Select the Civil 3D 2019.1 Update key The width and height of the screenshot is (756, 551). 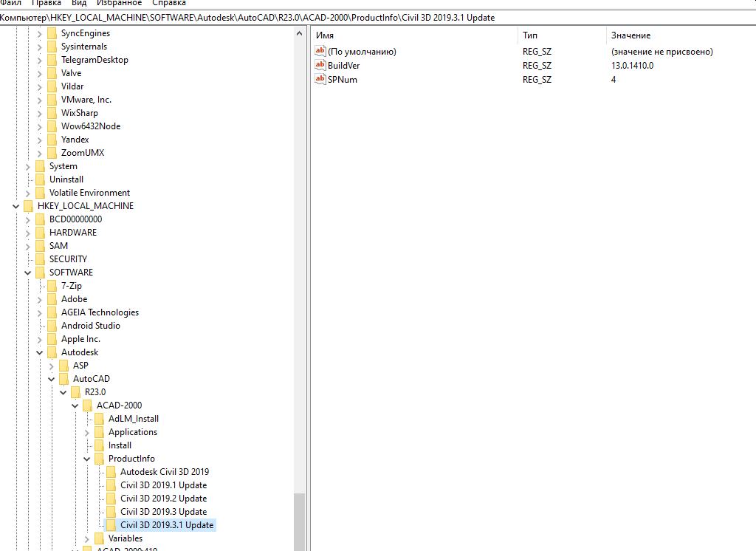(163, 485)
